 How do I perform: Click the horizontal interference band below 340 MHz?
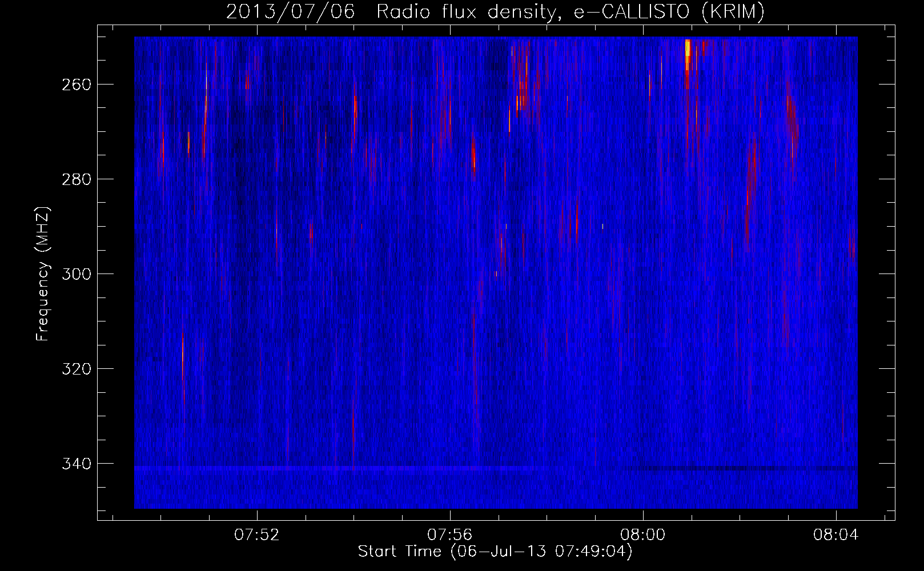pyautogui.click(x=496, y=468)
